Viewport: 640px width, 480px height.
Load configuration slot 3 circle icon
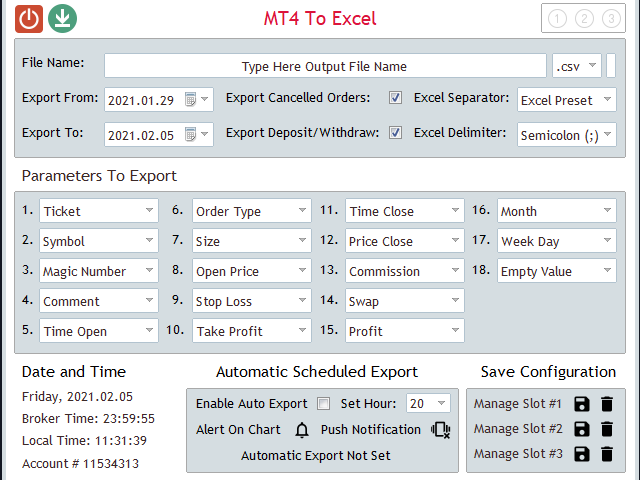611,19
